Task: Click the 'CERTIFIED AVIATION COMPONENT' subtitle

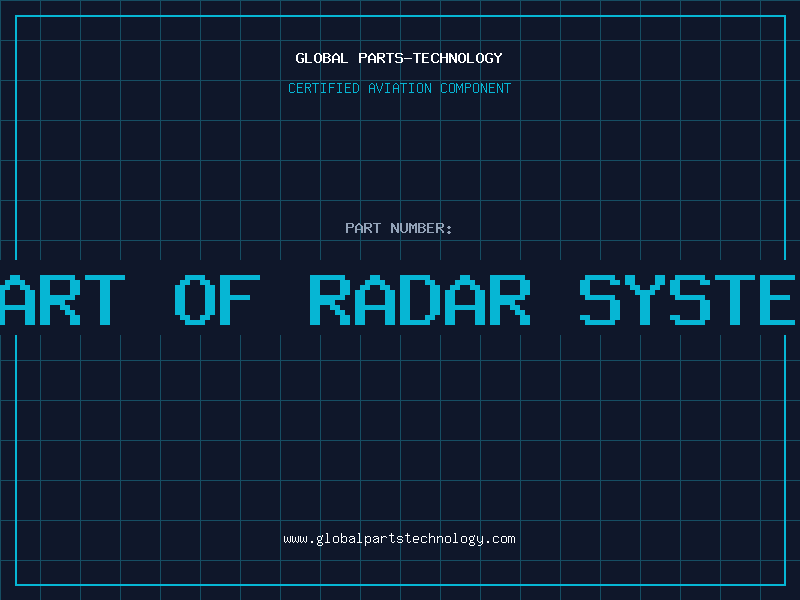Action: tap(399, 88)
